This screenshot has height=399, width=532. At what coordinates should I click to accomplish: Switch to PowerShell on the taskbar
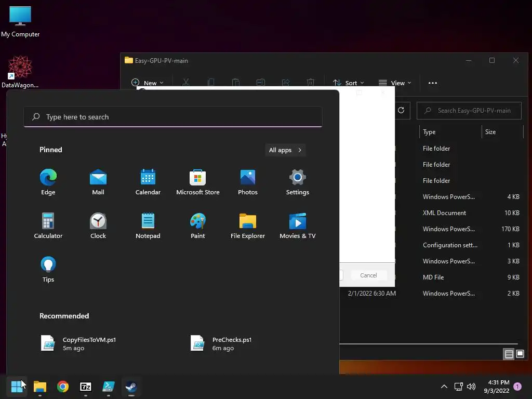(109, 387)
